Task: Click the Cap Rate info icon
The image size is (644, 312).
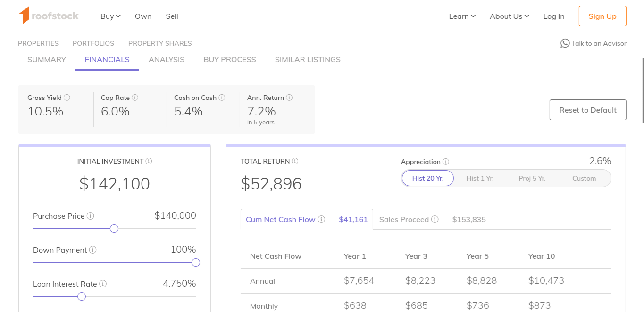Action: (135, 98)
